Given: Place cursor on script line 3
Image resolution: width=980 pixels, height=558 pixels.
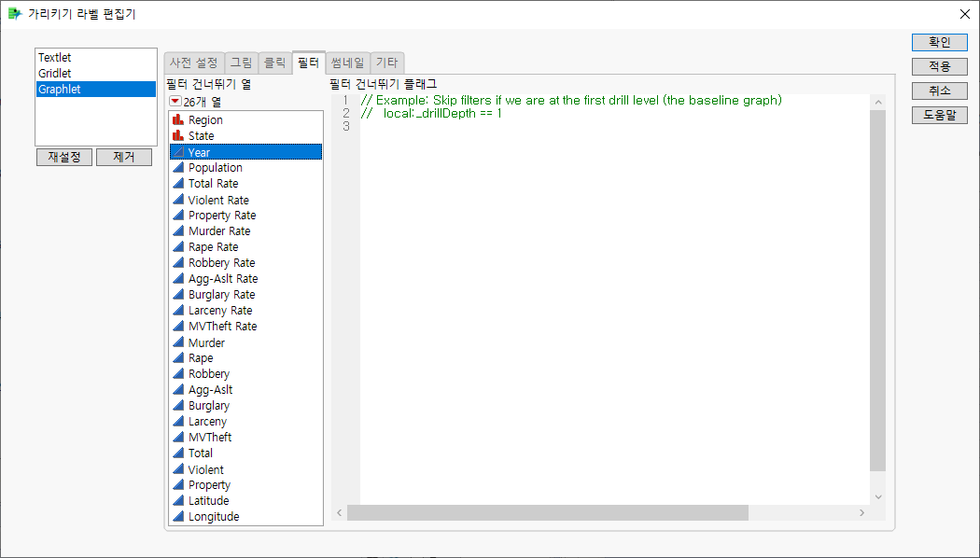Looking at the screenshot, I should [x=614, y=126].
